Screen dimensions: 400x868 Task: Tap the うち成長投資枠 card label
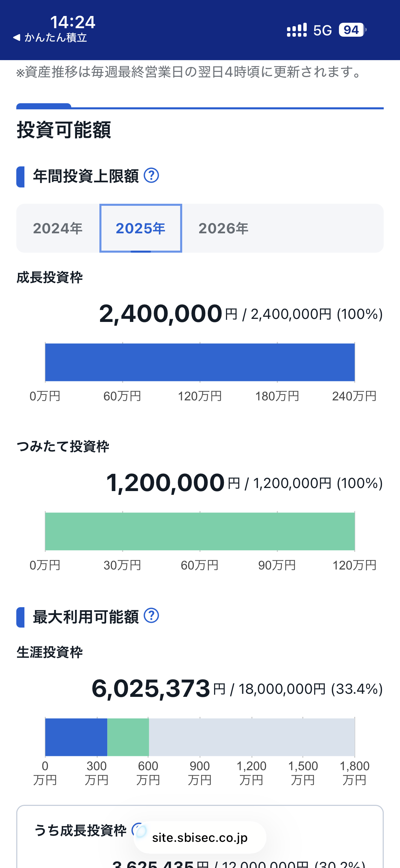tap(80, 830)
